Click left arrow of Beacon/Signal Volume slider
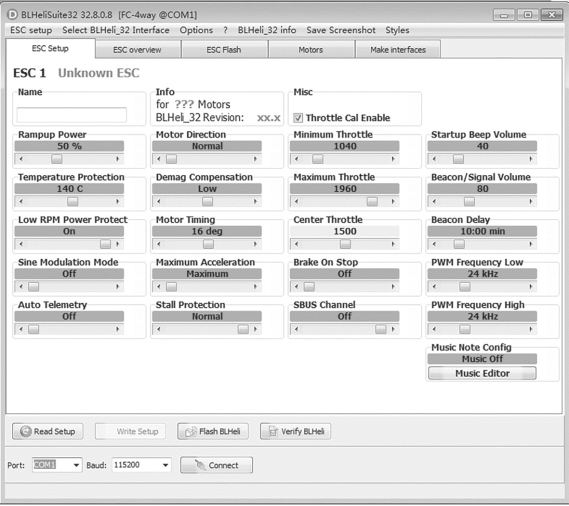The width and height of the screenshot is (569, 506). tap(434, 201)
